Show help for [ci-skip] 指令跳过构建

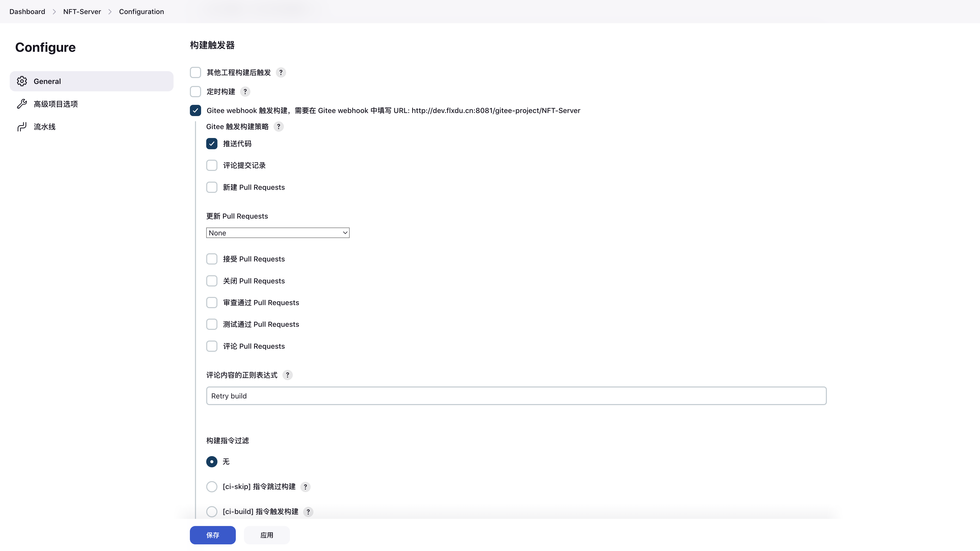pos(305,487)
